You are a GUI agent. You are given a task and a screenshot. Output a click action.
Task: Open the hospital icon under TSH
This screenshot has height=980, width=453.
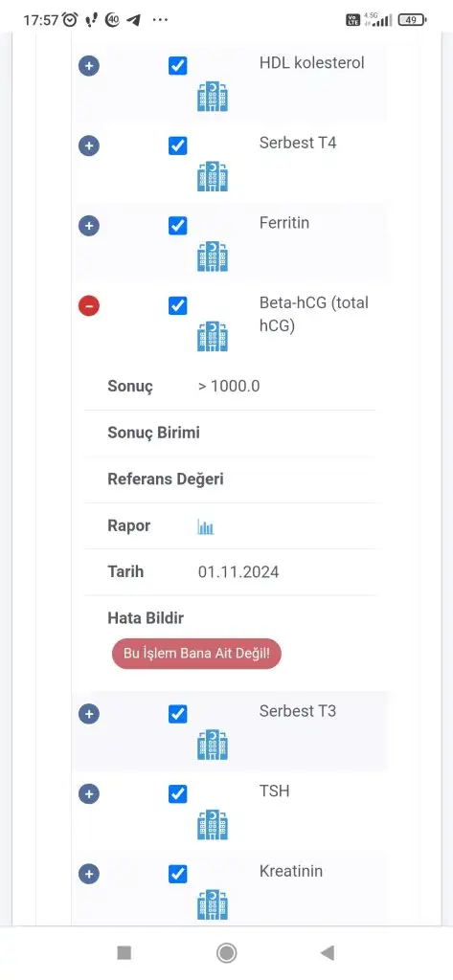point(213,824)
